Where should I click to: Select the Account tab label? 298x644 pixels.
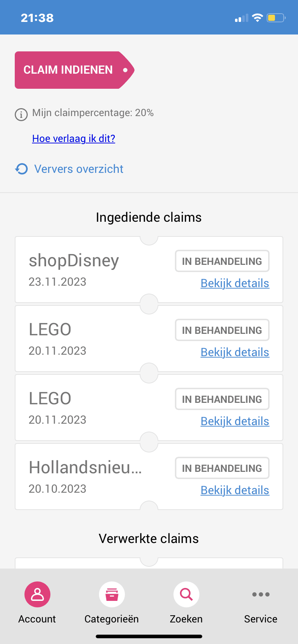[37, 619]
